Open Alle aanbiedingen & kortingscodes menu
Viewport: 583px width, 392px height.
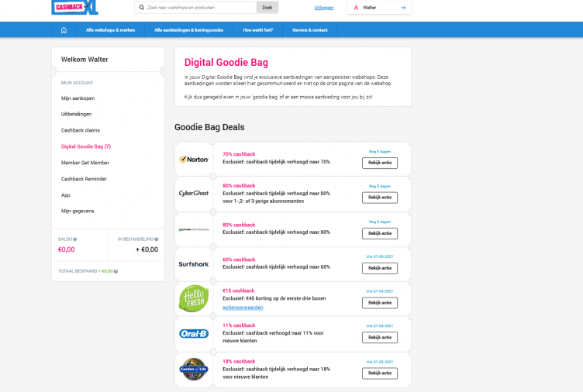(188, 30)
